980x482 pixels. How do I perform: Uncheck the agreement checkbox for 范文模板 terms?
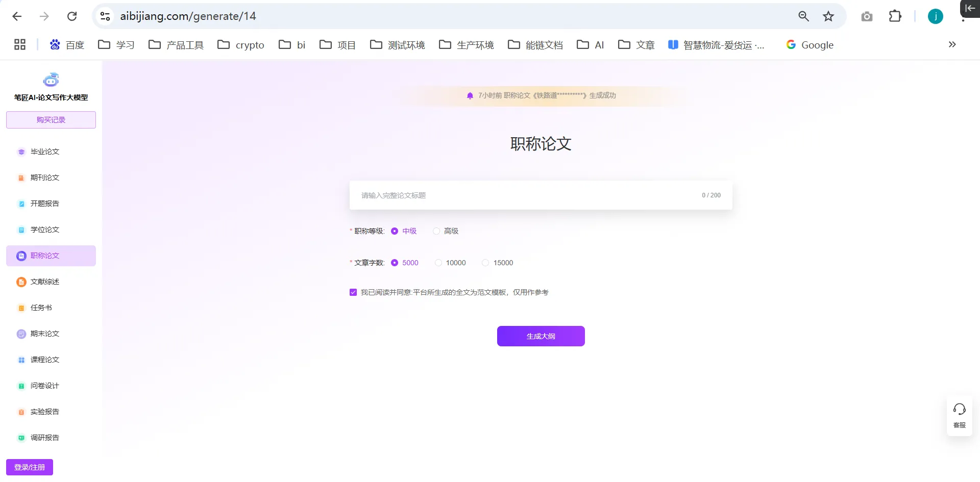point(353,292)
